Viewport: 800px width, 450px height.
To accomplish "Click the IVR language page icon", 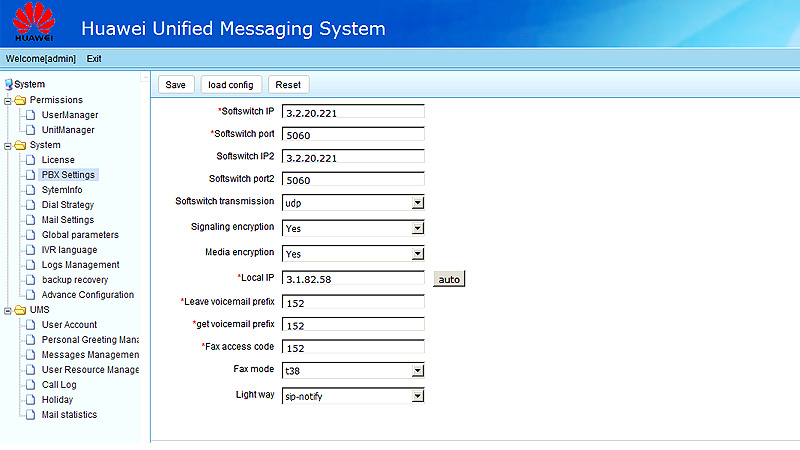I will coord(31,250).
